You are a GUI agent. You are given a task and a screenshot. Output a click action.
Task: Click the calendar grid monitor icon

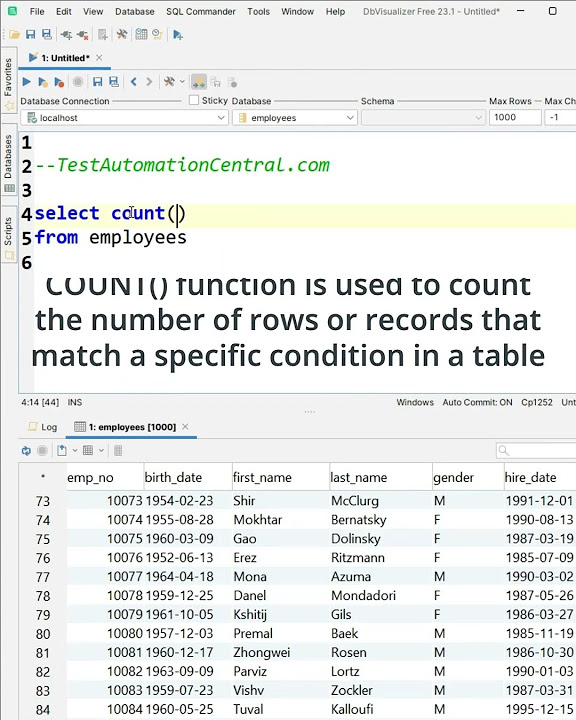click(x=141, y=34)
